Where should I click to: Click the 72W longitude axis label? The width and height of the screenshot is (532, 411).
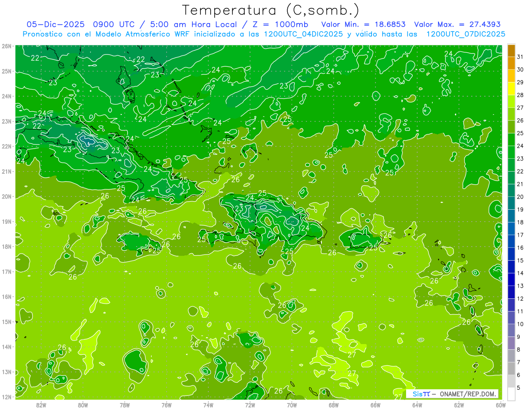[250, 404]
